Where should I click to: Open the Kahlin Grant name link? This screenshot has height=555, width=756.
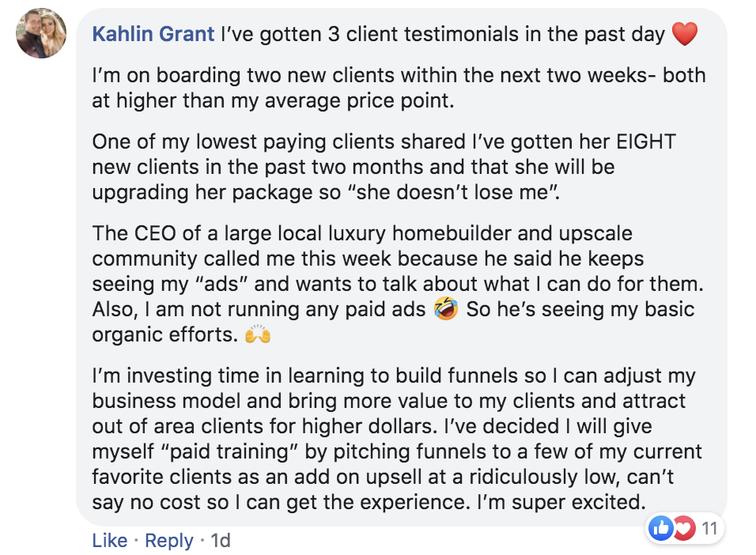coord(153,34)
